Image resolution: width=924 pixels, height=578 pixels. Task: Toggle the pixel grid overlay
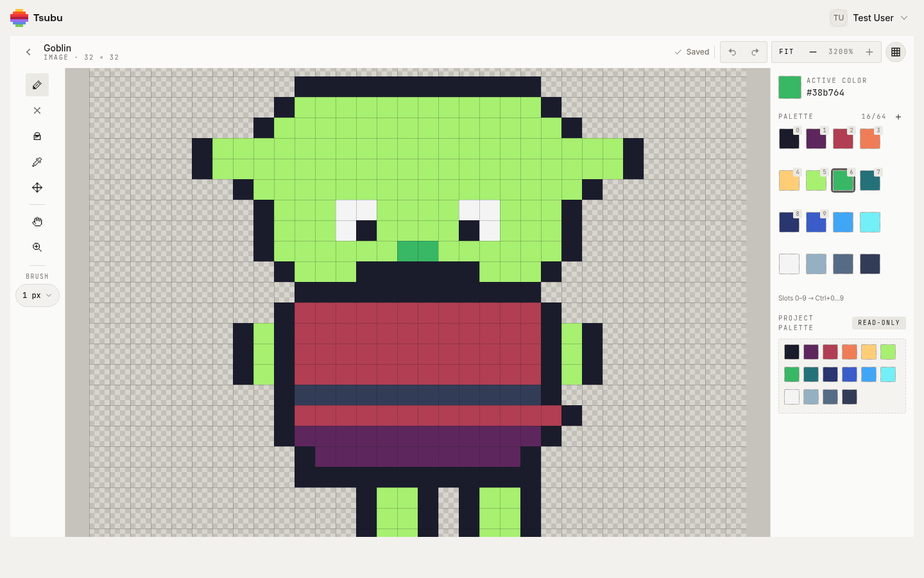pyautogui.click(x=896, y=52)
